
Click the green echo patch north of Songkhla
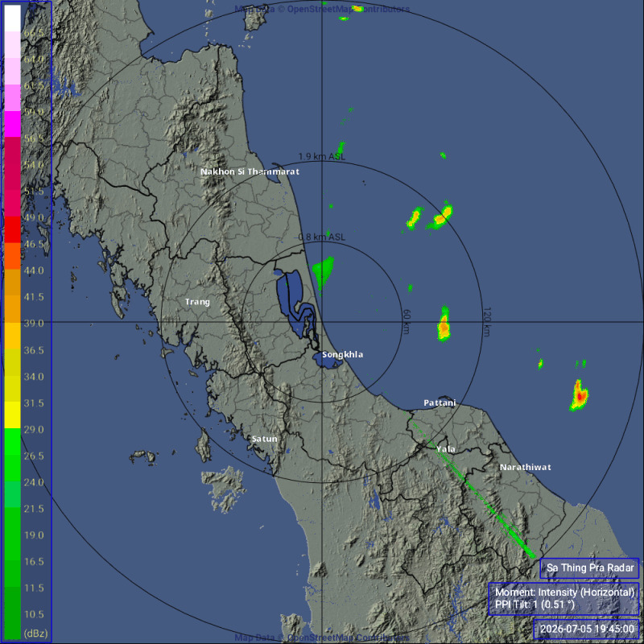(324, 272)
